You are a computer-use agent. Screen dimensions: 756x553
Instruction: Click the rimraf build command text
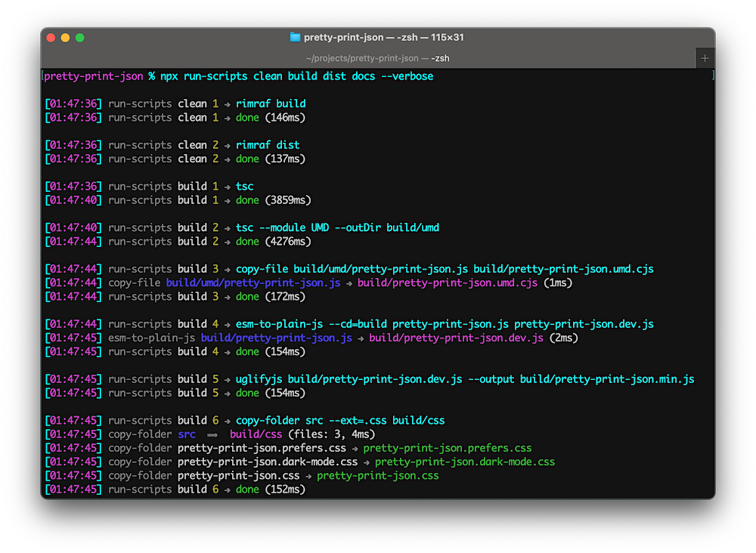[x=271, y=103]
